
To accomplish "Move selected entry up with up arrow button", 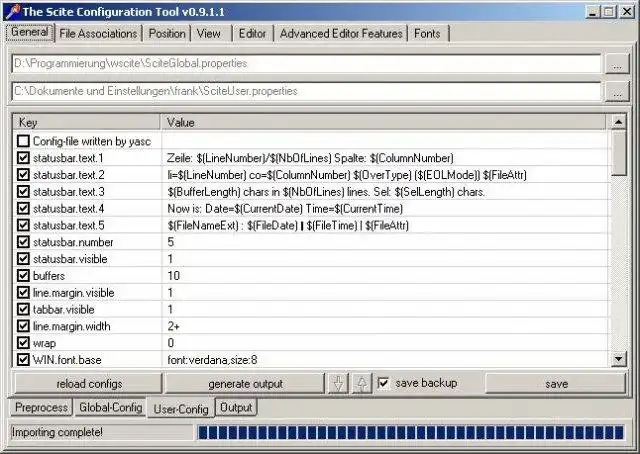I will coord(362,383).
